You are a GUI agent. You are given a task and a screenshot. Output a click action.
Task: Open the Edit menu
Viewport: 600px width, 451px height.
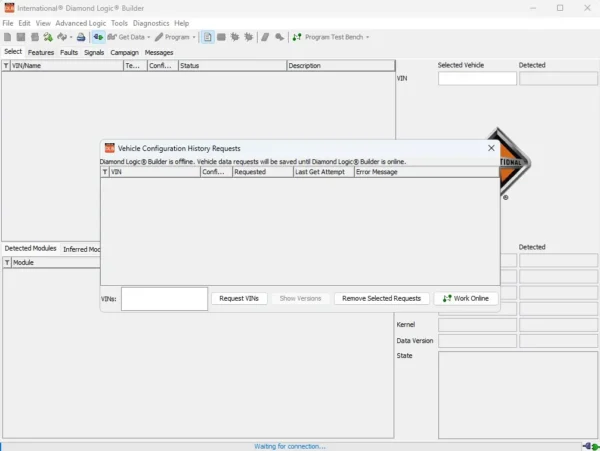(24, 23)
